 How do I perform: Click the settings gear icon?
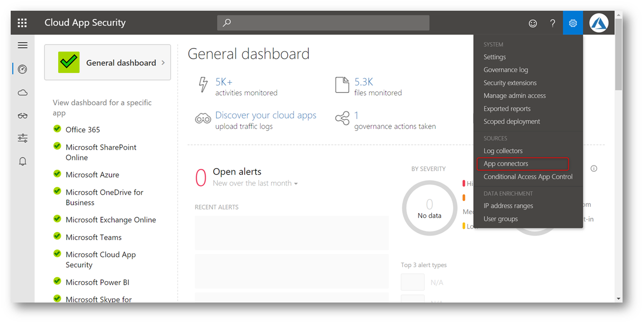pos(573,23)
